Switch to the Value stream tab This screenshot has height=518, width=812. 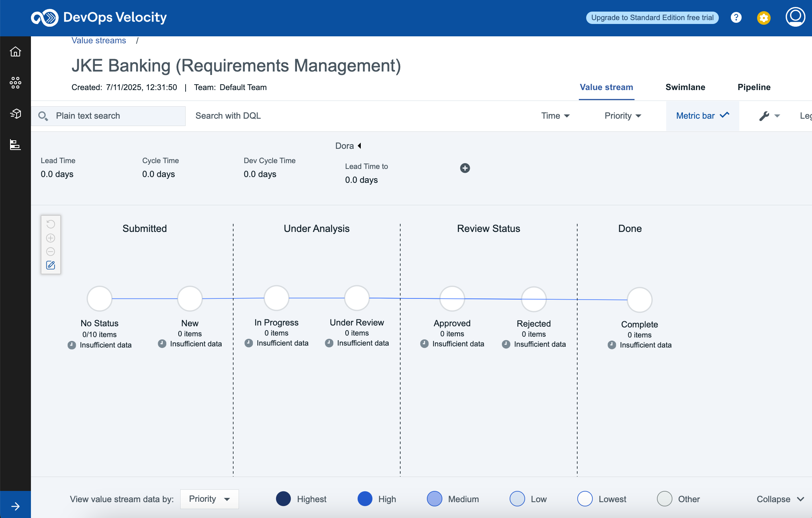tap(606, 87)
